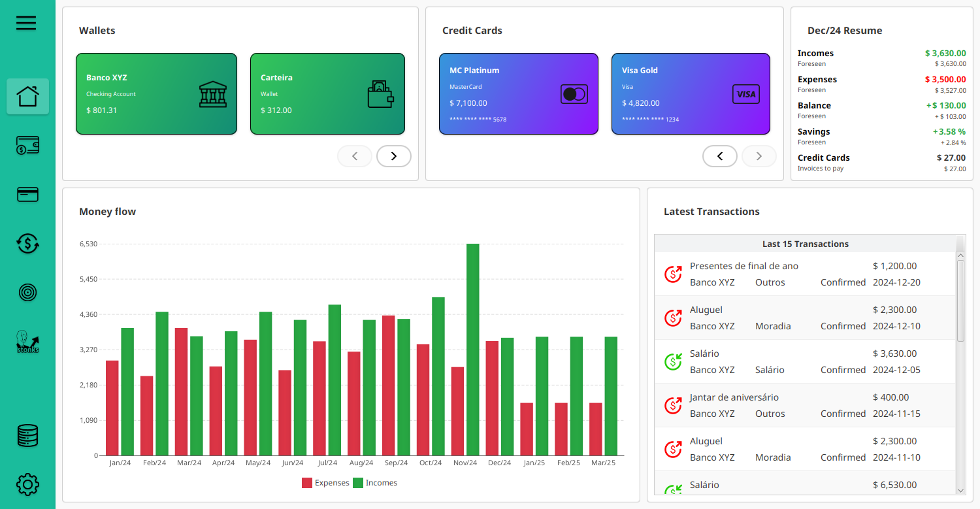Select the Banco XYZ wallet card
This screenshot has height=509, width=980.
pos(156,94)
